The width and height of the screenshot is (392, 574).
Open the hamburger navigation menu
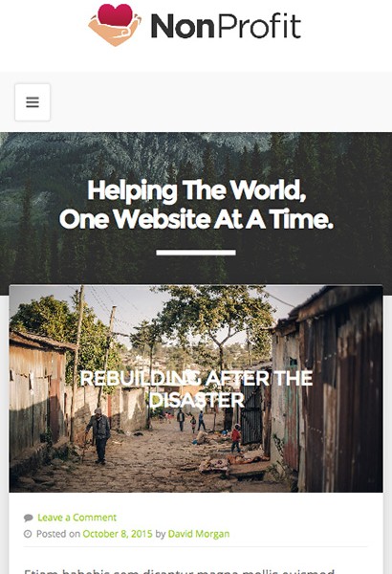click(33, 102)
